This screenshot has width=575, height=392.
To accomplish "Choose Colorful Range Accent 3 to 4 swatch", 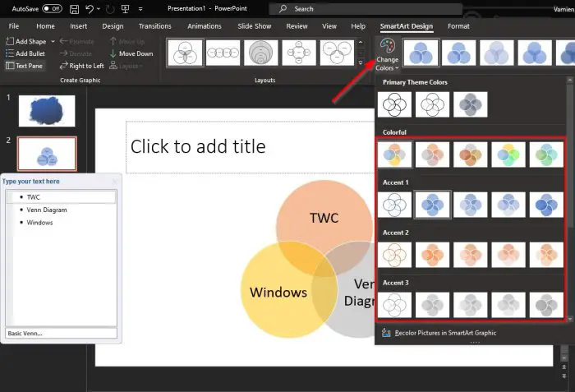I will coord(470,154).
